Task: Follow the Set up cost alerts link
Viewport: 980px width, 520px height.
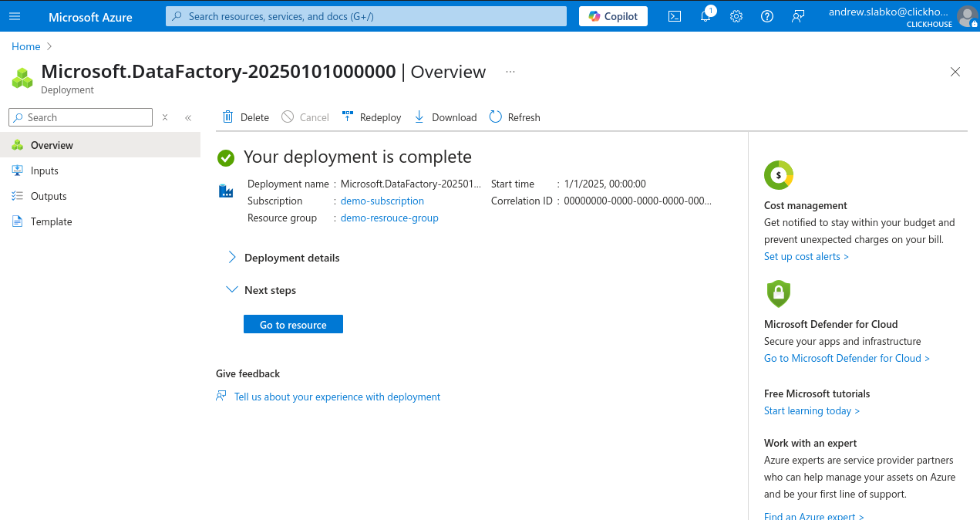Action: coord(806,255)
